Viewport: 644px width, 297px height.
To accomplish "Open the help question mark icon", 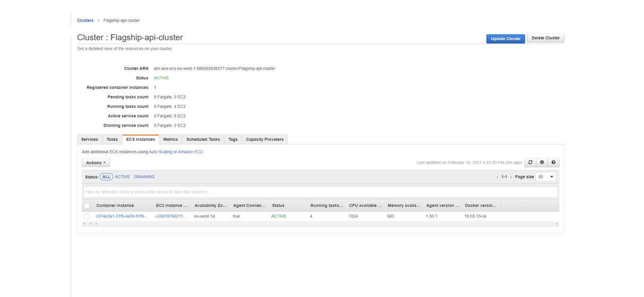I will (553, 162).
